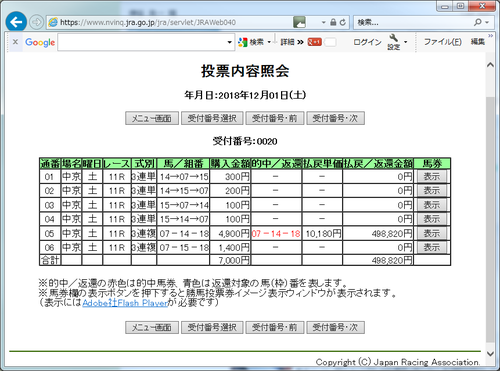Image resolution: width=500 pixels, height=371 pixels.
Task: Click the 4,900円 purchase amount cell
Action: pos(230,233)
